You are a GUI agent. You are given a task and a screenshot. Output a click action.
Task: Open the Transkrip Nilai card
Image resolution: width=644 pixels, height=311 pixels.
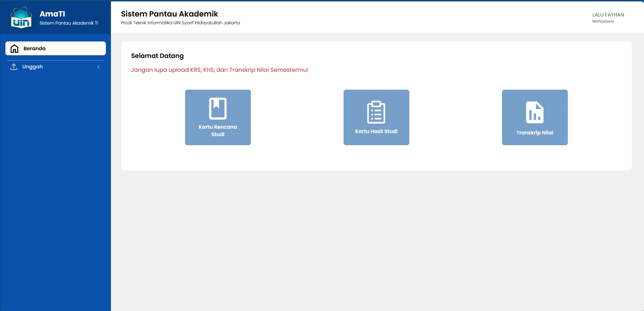click(535, 117)
